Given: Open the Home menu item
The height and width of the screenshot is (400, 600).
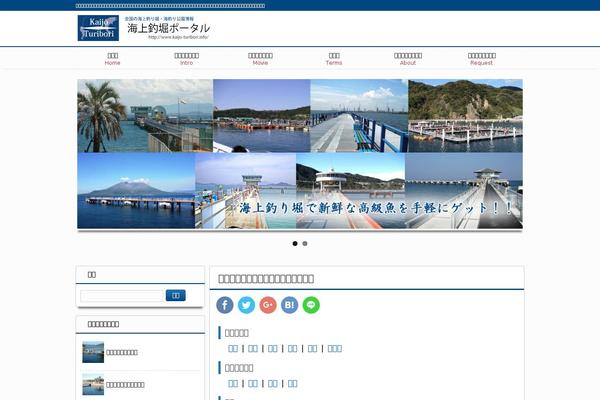Looking at the screenshot, I should tap(112, 59).
